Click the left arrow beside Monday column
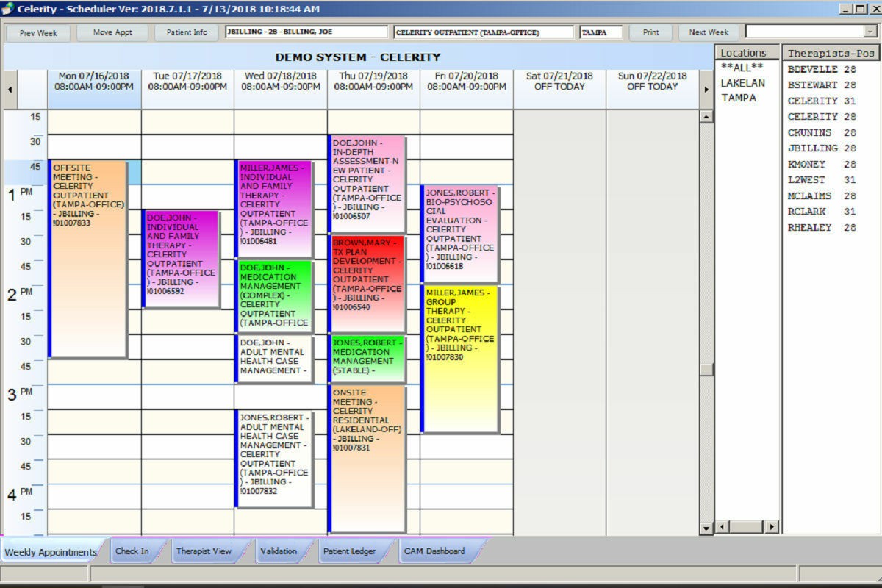The width and height of the screenshot is (882, 588). (x=10, y=90)
